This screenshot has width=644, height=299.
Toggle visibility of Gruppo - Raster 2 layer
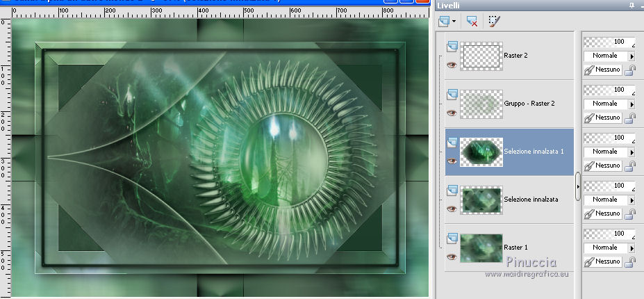click(x=452, y=113)
